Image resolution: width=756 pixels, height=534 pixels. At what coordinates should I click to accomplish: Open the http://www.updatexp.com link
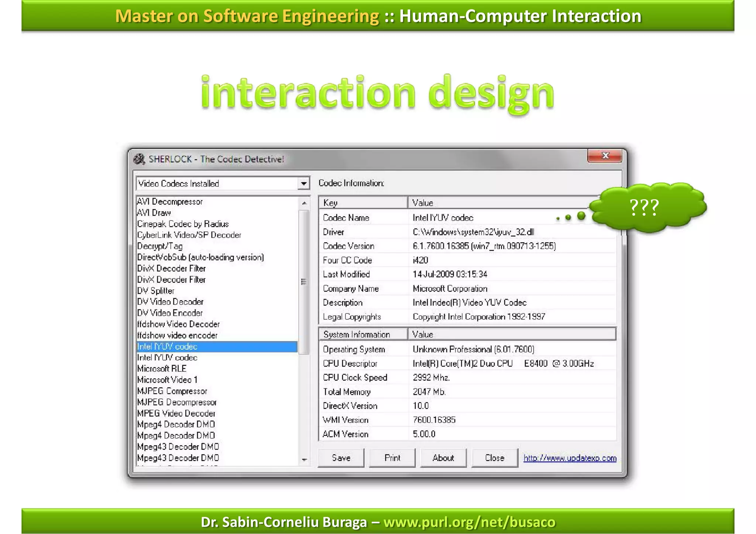570,458
